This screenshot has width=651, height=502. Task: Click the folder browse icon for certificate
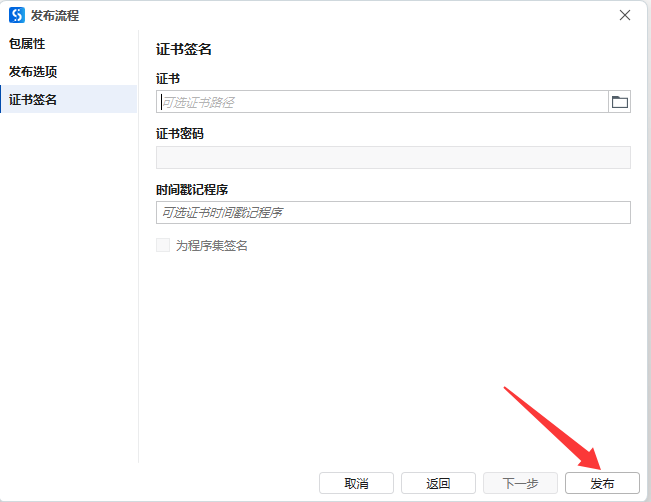click(619, 102)
